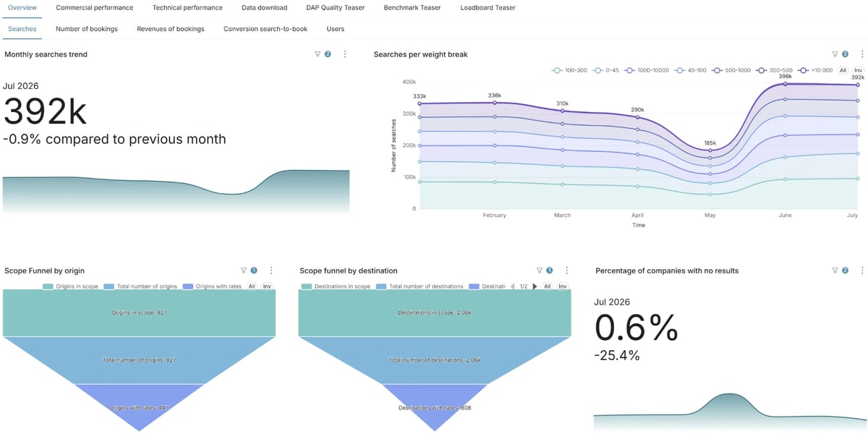Toggle Origins with rates legend item
Image resolution: width=868 pixels, height=434 pixels.
(x=213, y=286)
